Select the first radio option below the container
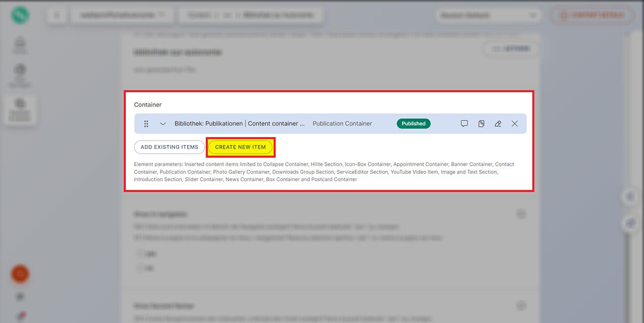 pyautogui.click(x=139, y=254)
